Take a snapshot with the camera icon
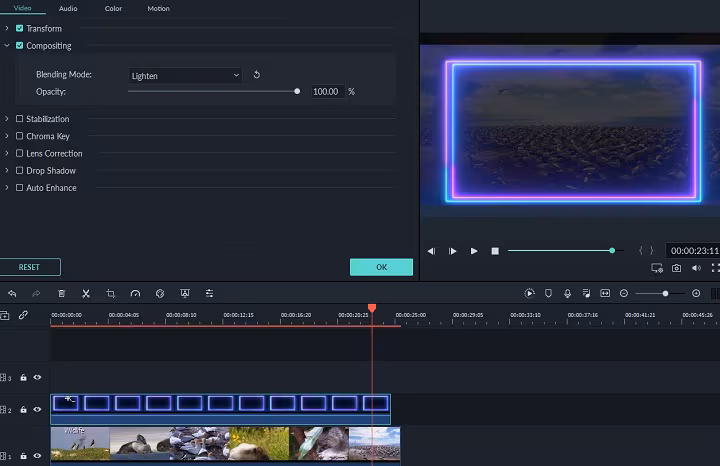This screenshot has width=720, height=466. click(676, 268)
